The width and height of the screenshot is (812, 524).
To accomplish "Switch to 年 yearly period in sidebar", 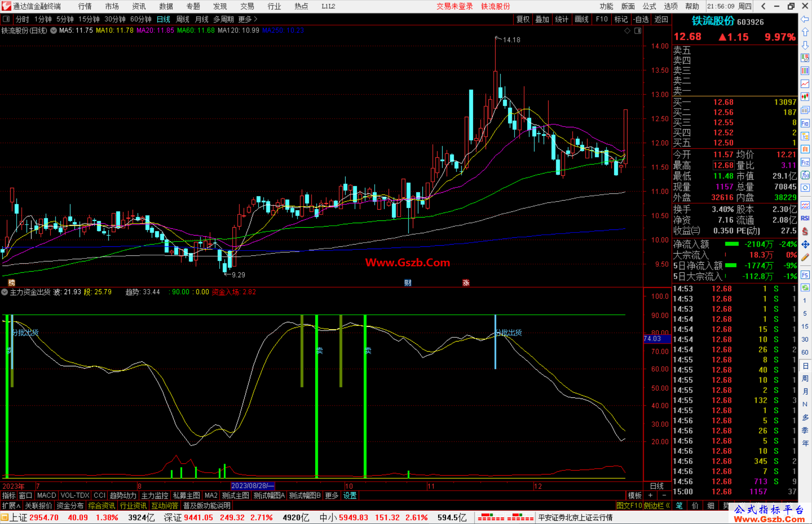I will tap(805, 443).
